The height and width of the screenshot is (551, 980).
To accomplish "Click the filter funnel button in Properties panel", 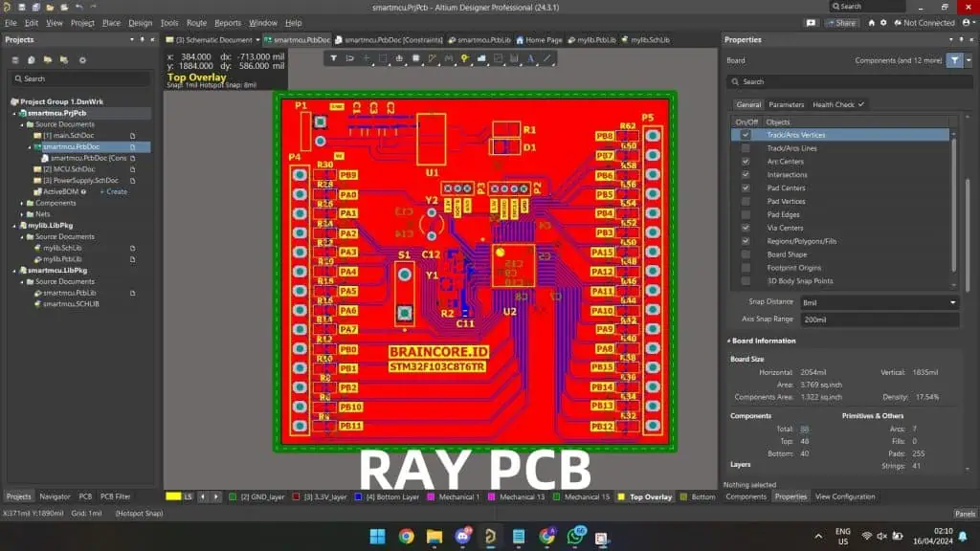I will click(x=955, y=60).
